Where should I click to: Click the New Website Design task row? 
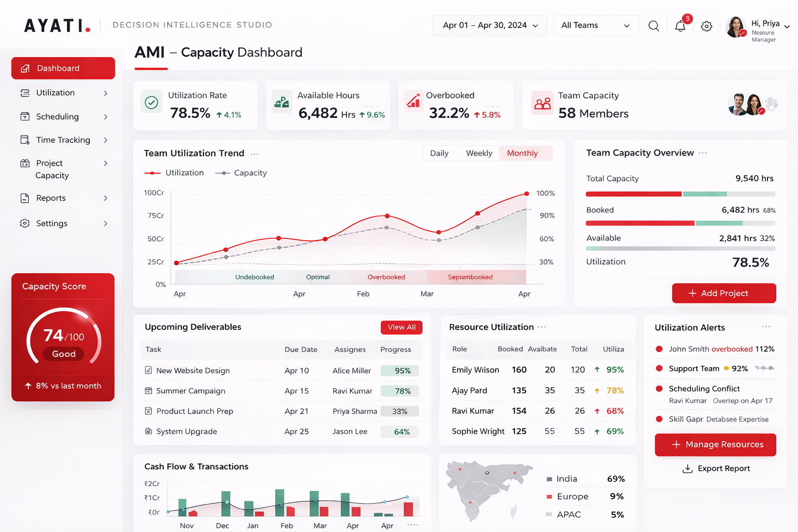point(193,371)
